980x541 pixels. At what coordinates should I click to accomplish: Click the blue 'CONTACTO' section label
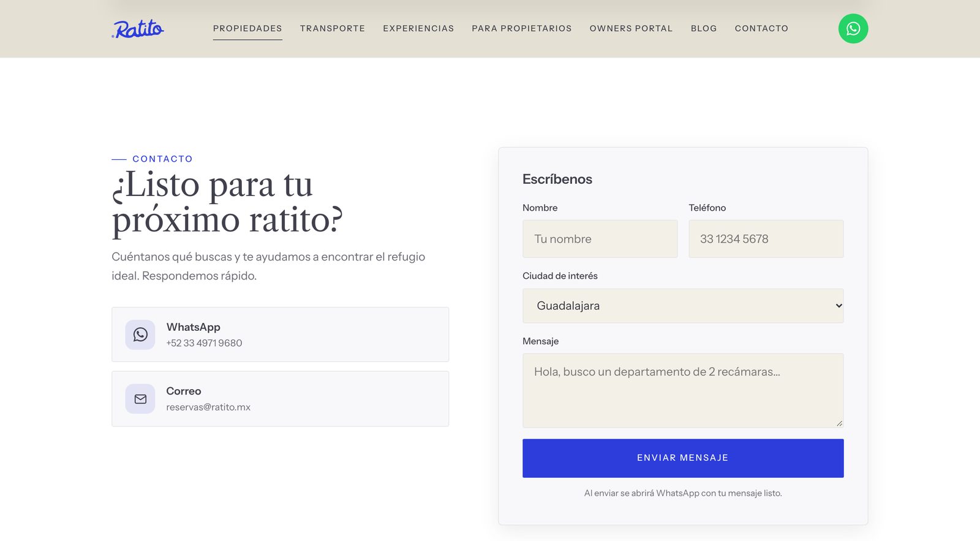click(x=162, y=159)
